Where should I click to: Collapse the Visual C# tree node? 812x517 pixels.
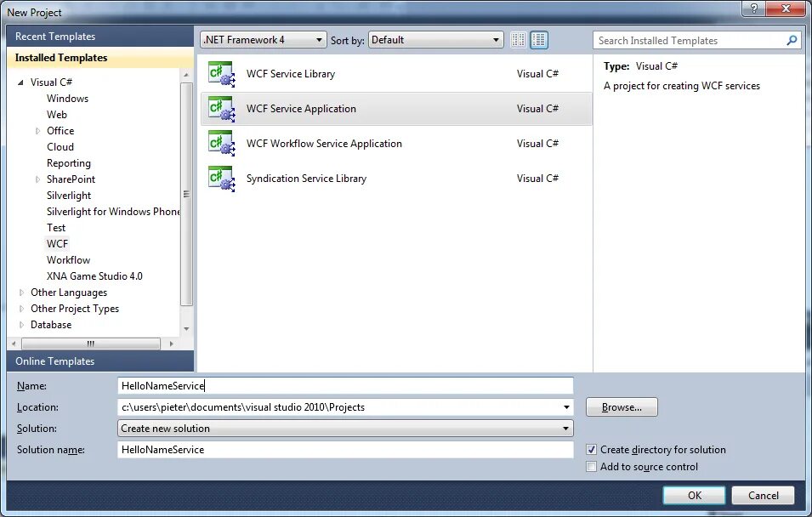pos(20,82)
